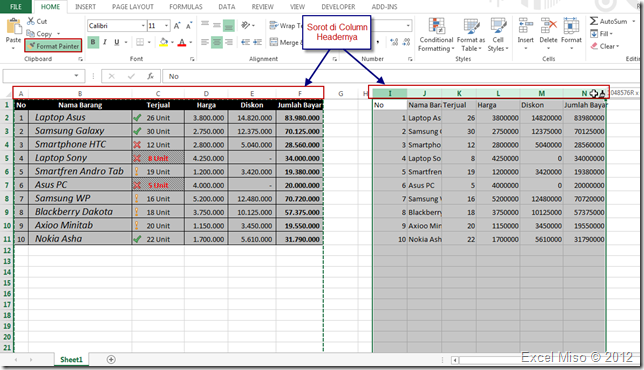Open the font name Calibri dropdown
Viewport: 644px width, 370px height.
pyautogui.click(x=143, y=25)
